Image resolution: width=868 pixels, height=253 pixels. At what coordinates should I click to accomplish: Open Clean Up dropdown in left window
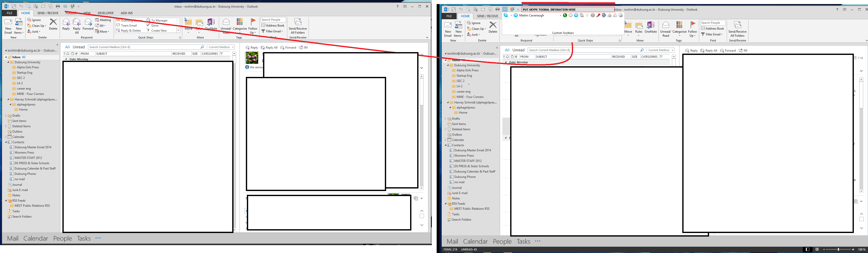37,26
